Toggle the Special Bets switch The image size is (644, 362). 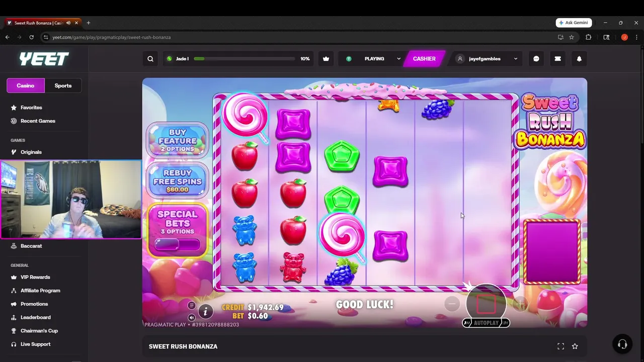(178, 244)
